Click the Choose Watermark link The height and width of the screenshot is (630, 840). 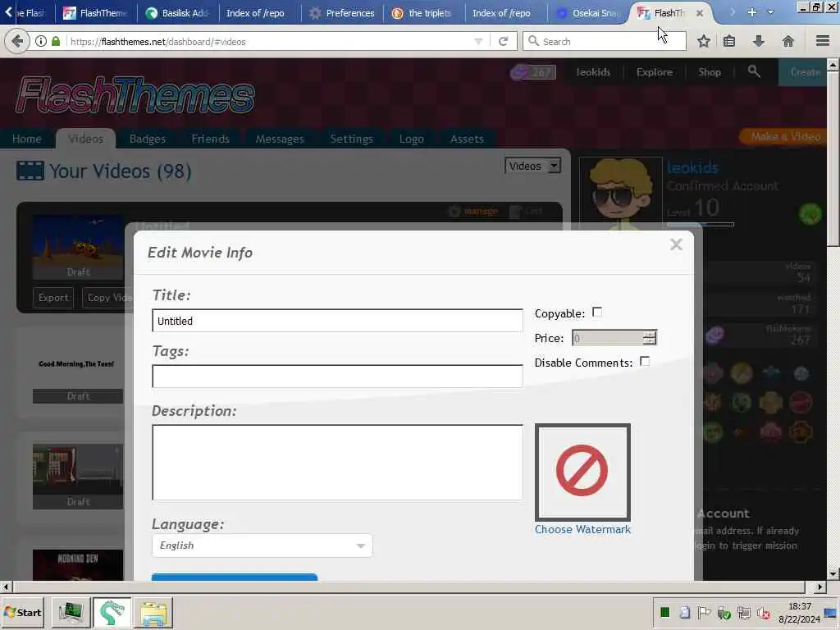coord(582,529)
